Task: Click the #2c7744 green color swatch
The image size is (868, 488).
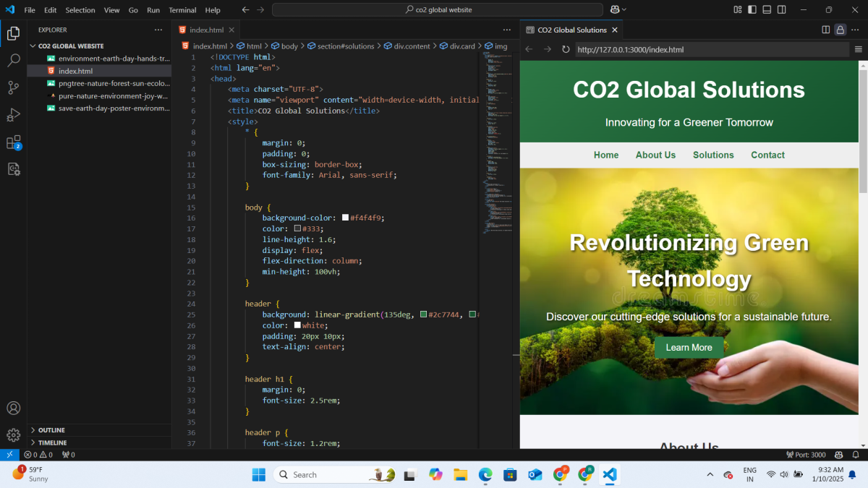Action: point(423,314)
